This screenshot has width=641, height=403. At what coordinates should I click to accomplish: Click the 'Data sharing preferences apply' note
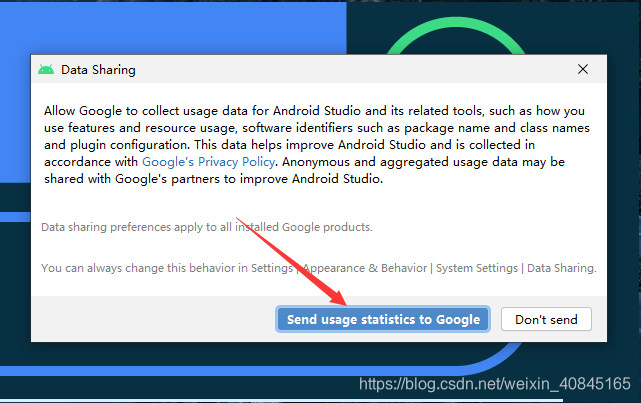(x=207, y=227)
